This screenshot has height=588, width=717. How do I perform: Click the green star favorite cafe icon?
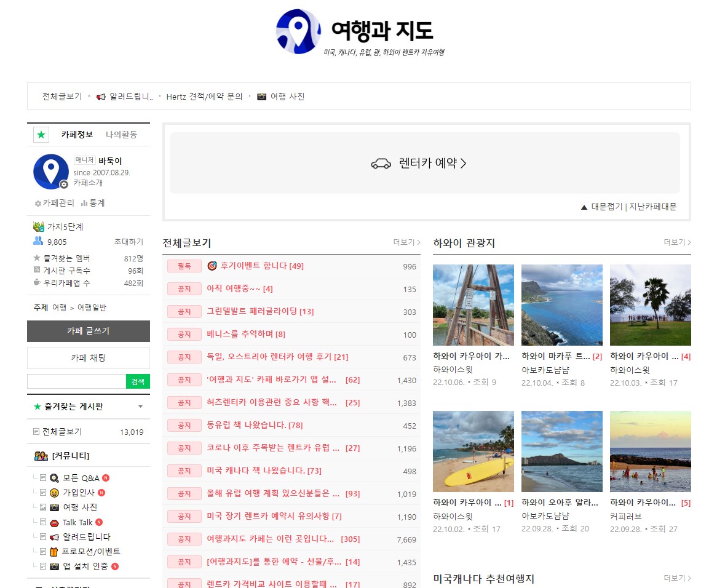point(41,135)
